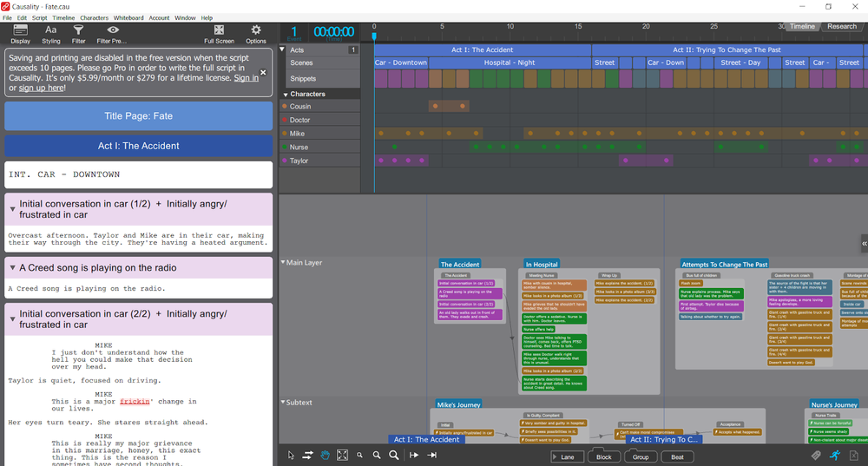
Task: Click the Taylor purple color dot
Action: [285, 161]
